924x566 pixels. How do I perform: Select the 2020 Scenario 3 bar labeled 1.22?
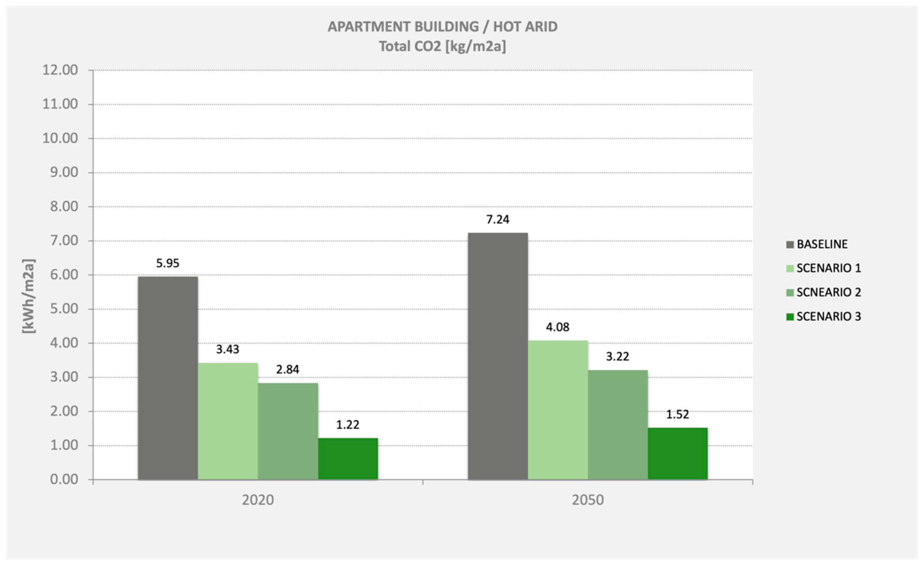[x=348, y=458]
